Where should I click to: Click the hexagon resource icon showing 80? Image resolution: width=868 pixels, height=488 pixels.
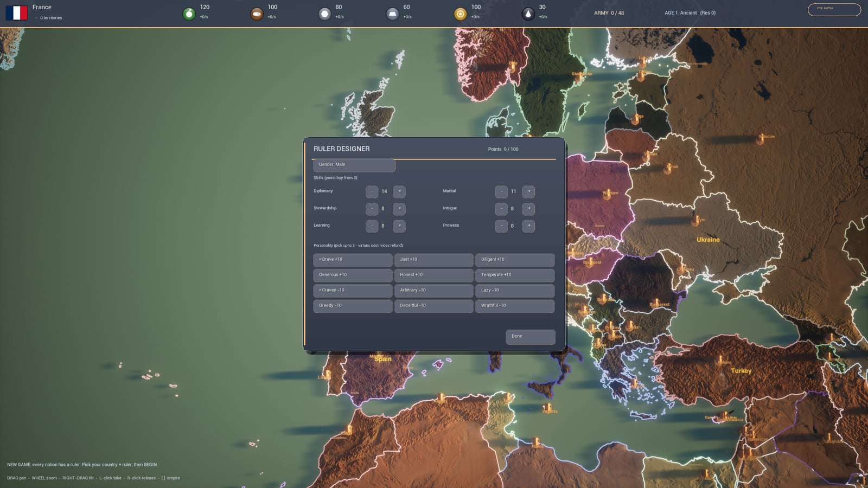[x=324, y=14]
